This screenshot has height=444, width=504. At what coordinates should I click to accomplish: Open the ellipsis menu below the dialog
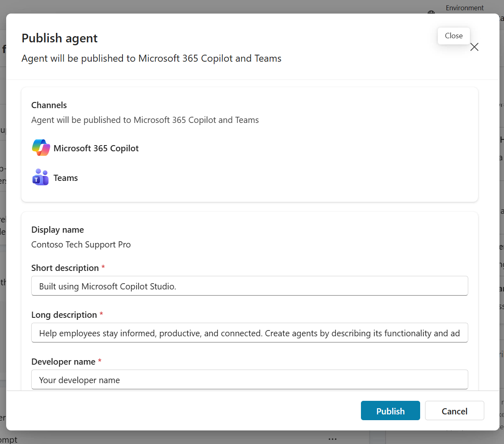[x=333, y=439]
